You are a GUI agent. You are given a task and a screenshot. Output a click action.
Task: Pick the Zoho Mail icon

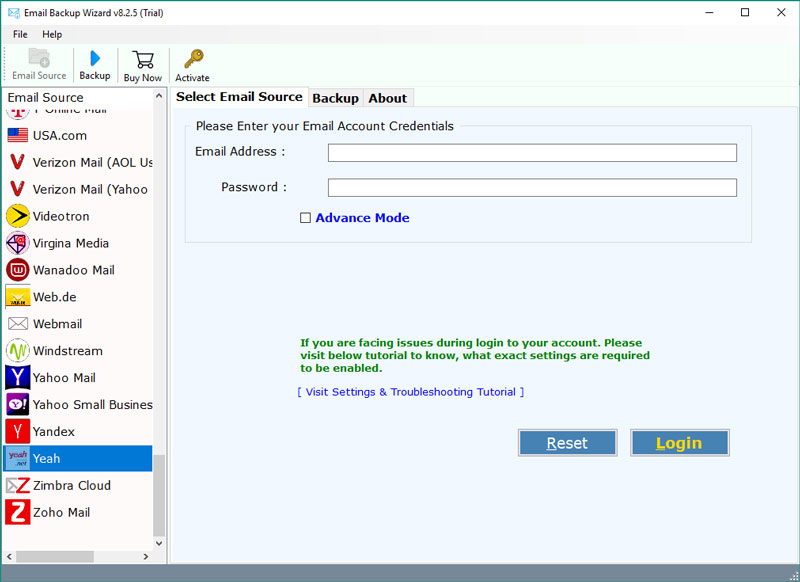click(18, 512)
